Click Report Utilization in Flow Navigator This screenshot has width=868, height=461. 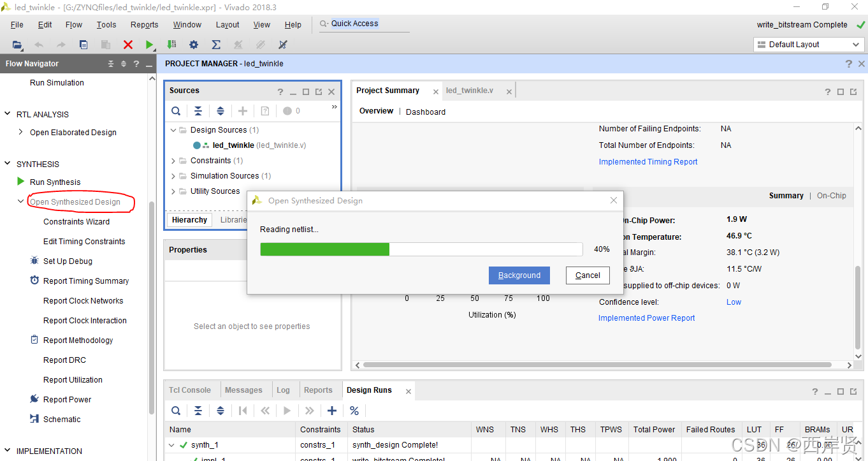click(73, 379)
